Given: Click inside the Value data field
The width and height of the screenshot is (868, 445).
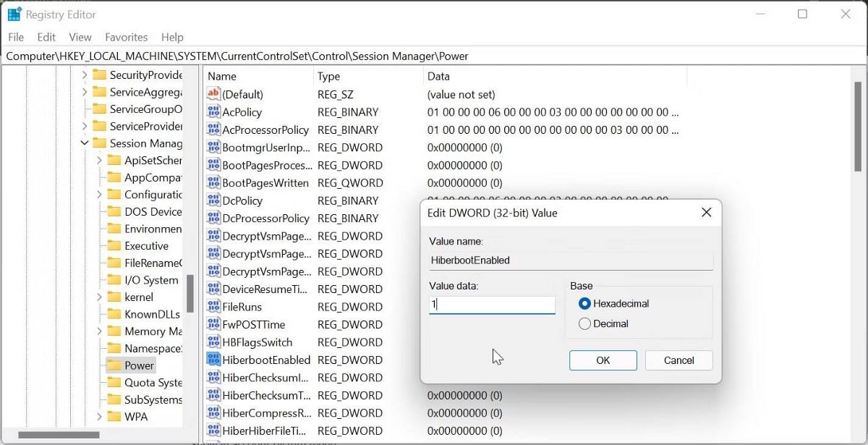Looking at the screenshot, I should (492, 304).
